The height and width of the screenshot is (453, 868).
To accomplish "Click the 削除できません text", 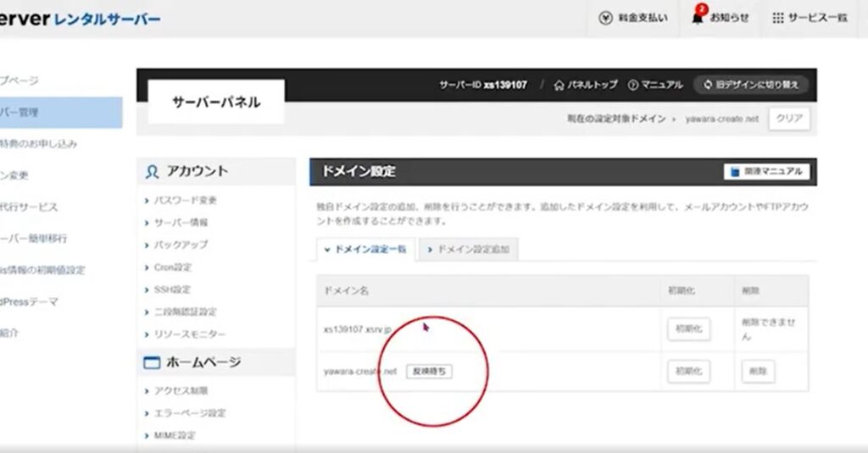I will click(x=768, y=329).
